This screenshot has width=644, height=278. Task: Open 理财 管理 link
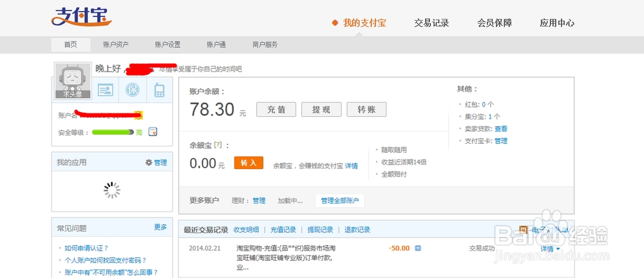pyautogui.click(x=259, y=201)
